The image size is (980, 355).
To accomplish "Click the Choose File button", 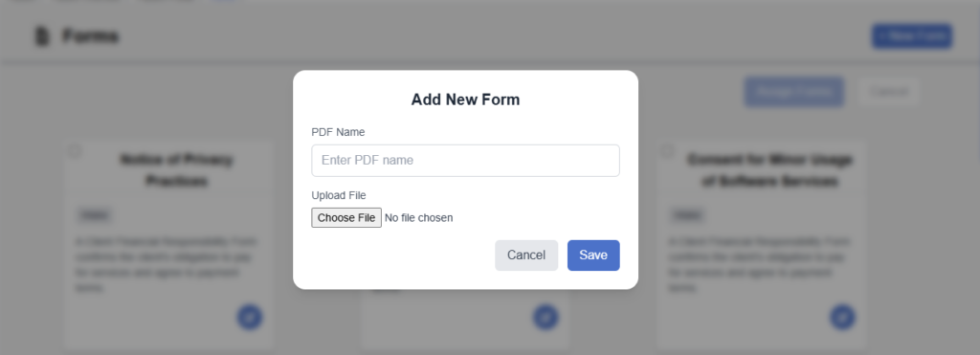I will coord(346,217).
